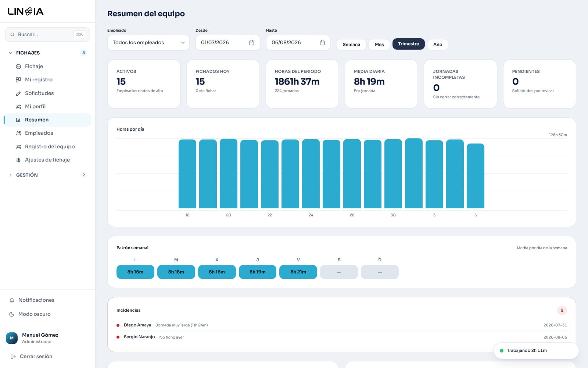Click the Mi registro grid icon
The height and width of the screenshot is (368, 588).
pos(18,80)
